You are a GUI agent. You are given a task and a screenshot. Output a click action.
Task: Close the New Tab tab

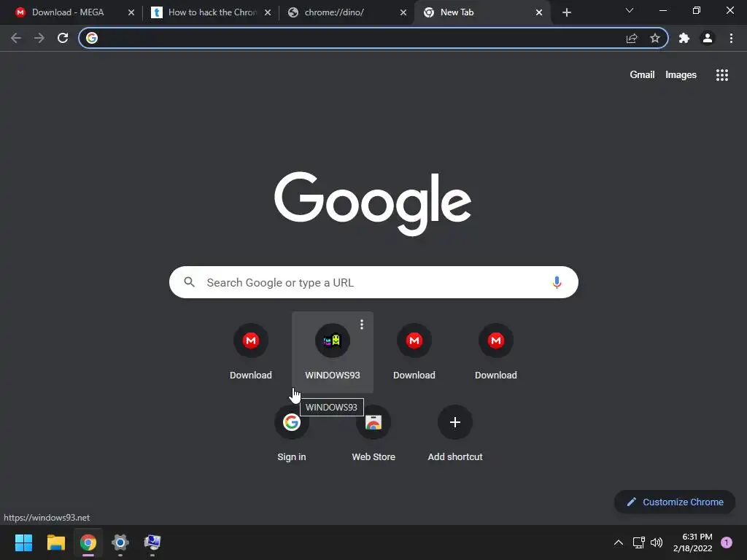(x=539, y=12)
